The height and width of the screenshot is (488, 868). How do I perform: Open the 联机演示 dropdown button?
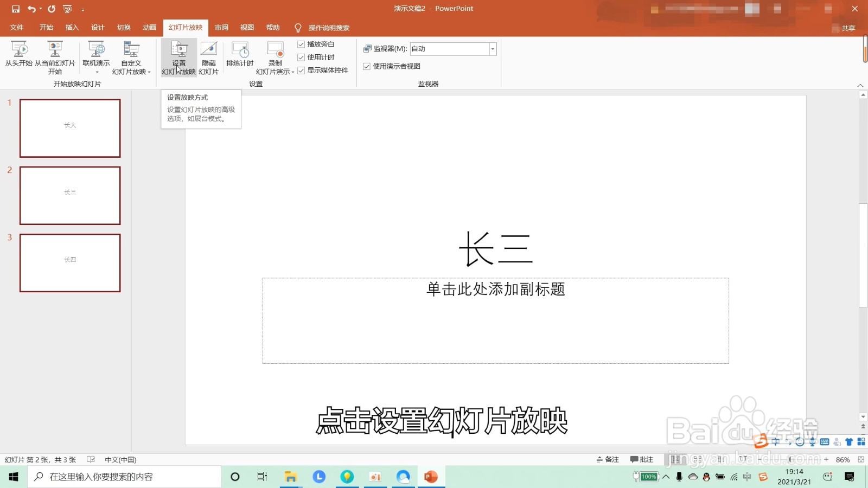pos(97,57)
